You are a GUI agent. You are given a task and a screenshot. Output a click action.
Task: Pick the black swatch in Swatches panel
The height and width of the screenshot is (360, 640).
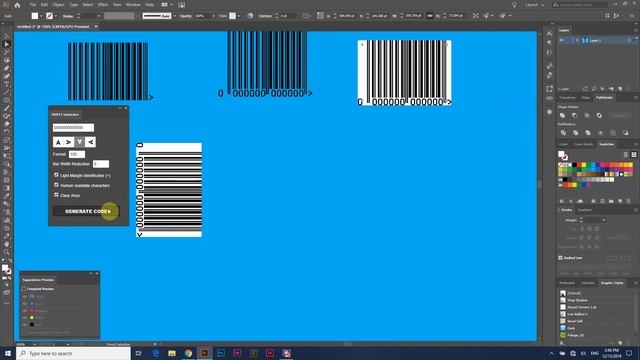point(575,165)
